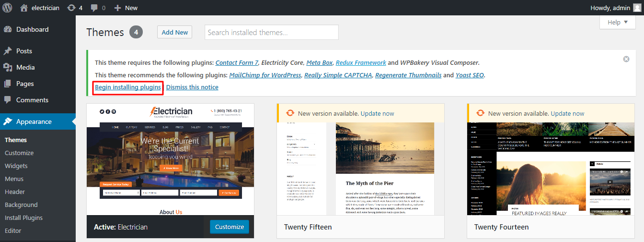Click the theme count badge 4
The height and width of the screenshot is (242, 644).
[x=136, y=32]
